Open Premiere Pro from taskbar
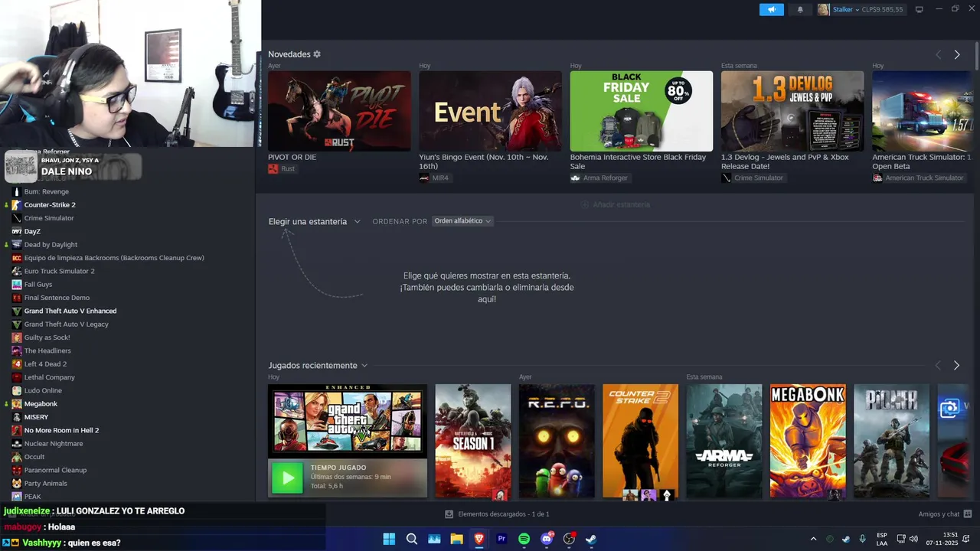 [x=501, y=539]
